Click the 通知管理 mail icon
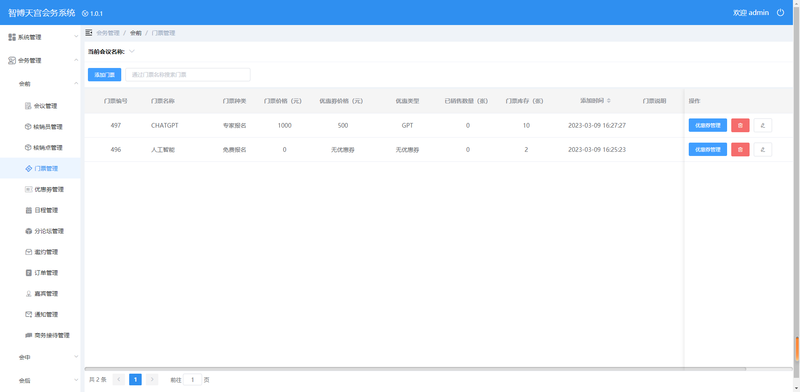 pos(28,314)
